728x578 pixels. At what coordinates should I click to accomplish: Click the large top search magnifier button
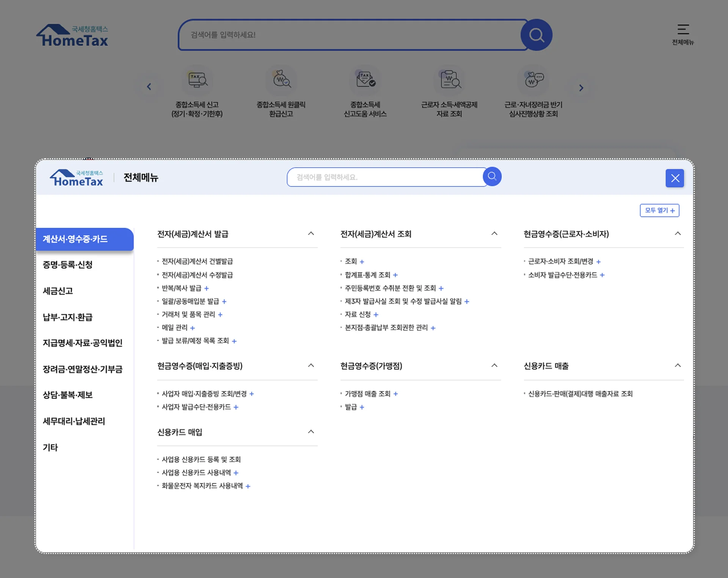click(536, 35)
